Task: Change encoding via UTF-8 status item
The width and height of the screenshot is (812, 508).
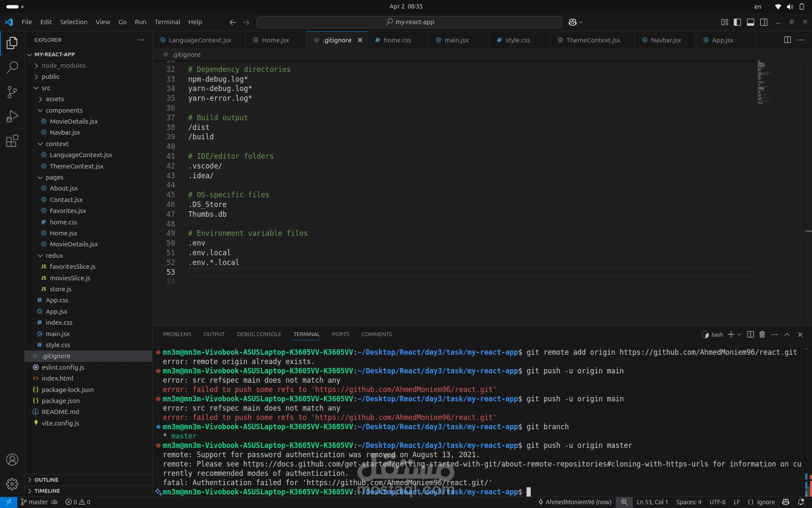Action: click(717, 502)
